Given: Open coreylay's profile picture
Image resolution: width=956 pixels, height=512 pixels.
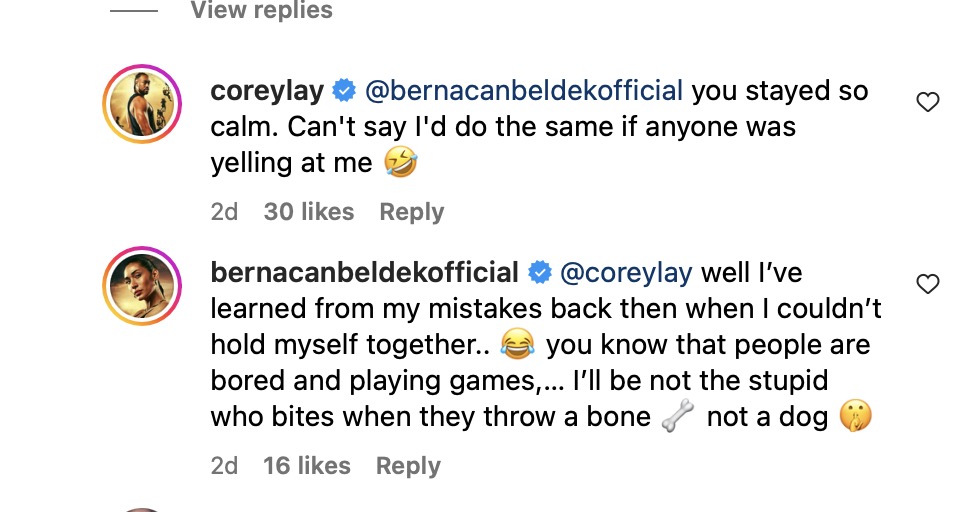Looking at the screenshot, I should click(141, 105).
